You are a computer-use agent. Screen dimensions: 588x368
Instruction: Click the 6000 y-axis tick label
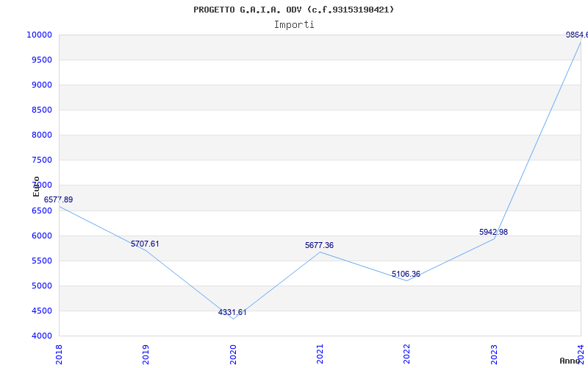click(42, 236)
